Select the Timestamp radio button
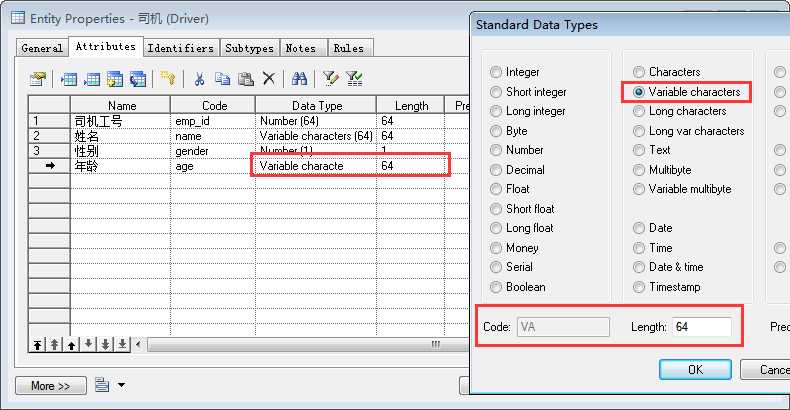790x410 pixels. pos(639,287)
